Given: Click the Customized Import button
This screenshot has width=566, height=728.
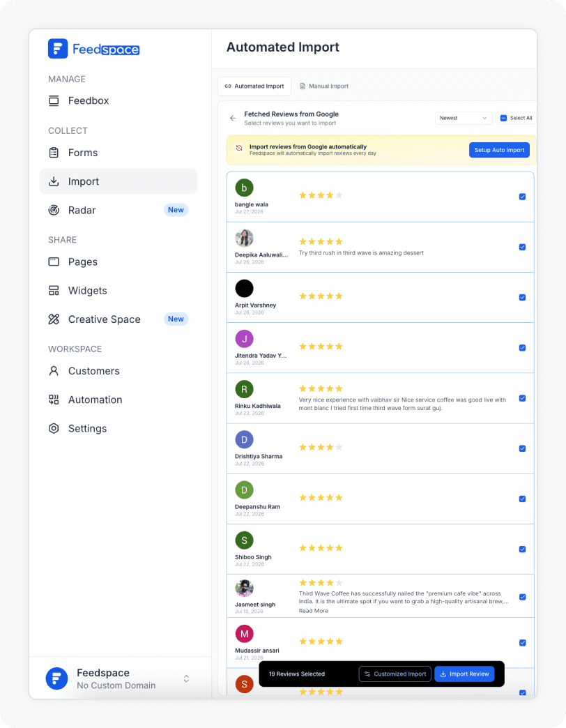Looking at the screenshot, I should click(395, 674).
